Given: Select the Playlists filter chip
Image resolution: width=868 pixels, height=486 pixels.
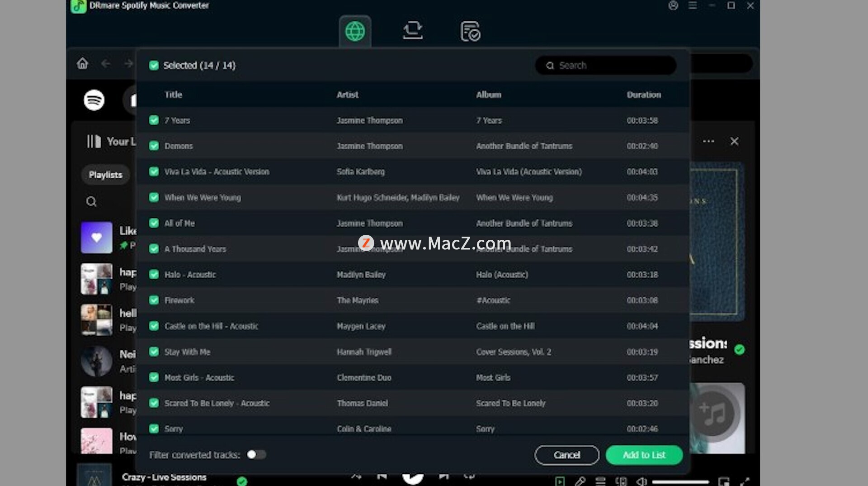Looking at the screenshot, I should [x=105, y=175].
